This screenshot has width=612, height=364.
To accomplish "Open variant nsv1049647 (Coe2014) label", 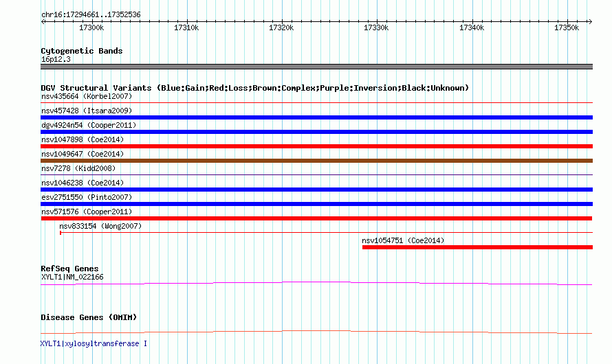I will [83, 154].
